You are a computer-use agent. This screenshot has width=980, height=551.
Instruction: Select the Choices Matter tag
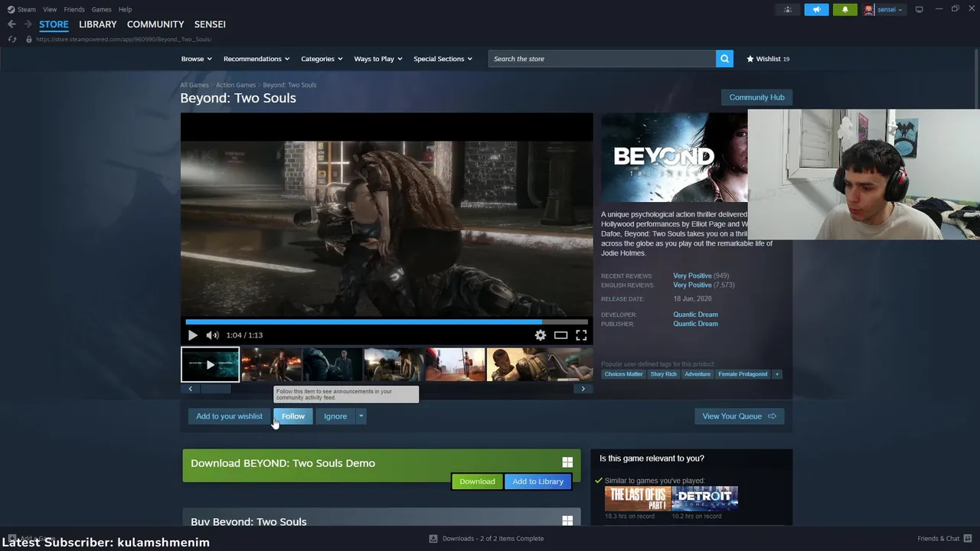[623, 374]
